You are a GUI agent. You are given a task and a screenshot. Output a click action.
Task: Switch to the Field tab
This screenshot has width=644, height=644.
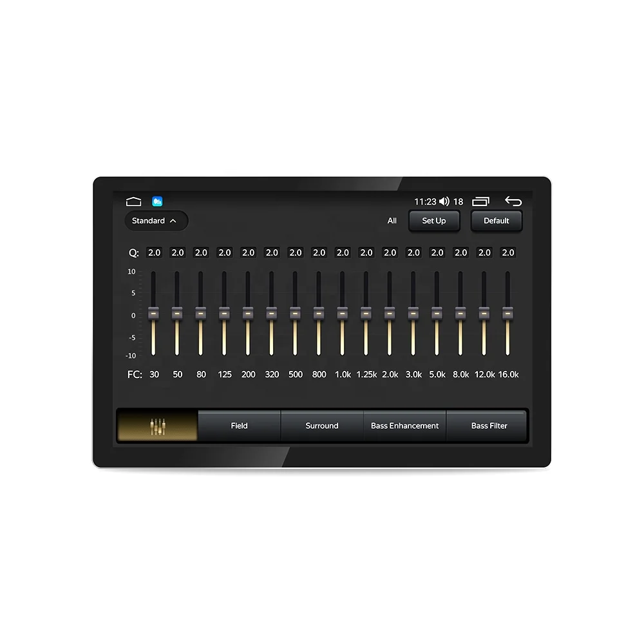coord(239,426)
